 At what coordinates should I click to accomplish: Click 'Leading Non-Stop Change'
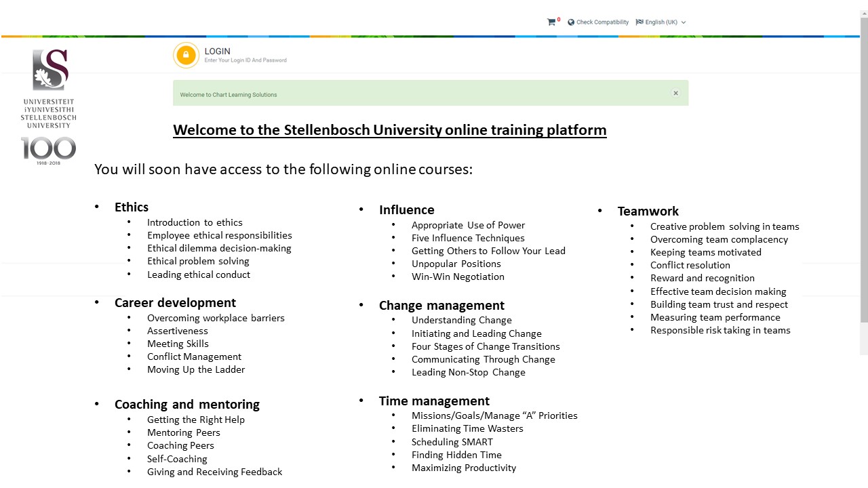tap(469, 372)
